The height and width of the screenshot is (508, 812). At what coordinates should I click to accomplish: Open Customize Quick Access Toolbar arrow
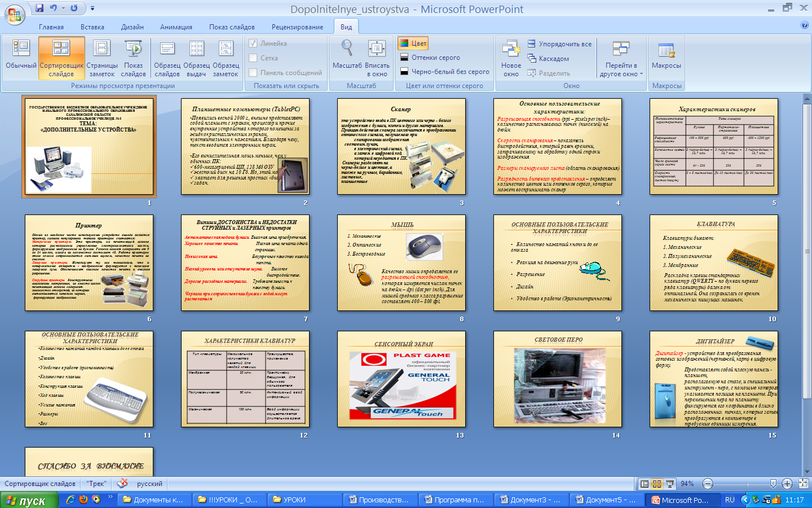pyautogui.click(x=92, y=8)
